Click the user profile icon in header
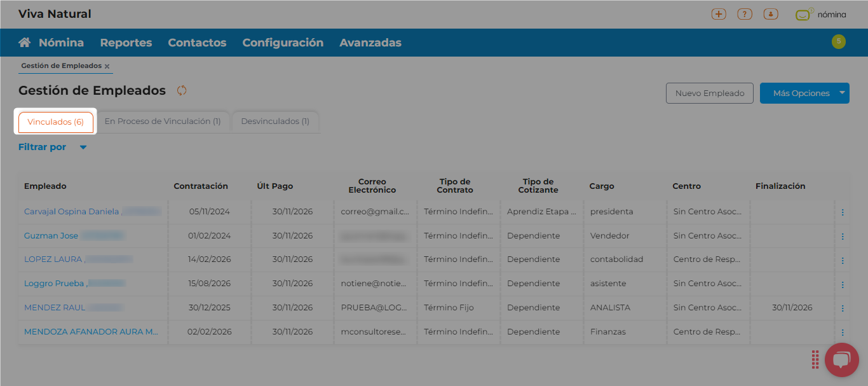Screen dimensions: 868x386 tap(771, 14)
